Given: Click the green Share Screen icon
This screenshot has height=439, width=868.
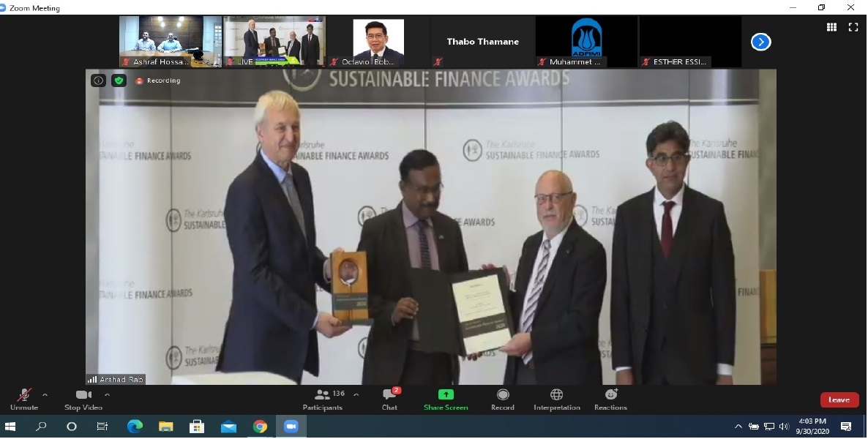Looking at the screenshot, I should (446, 395).
